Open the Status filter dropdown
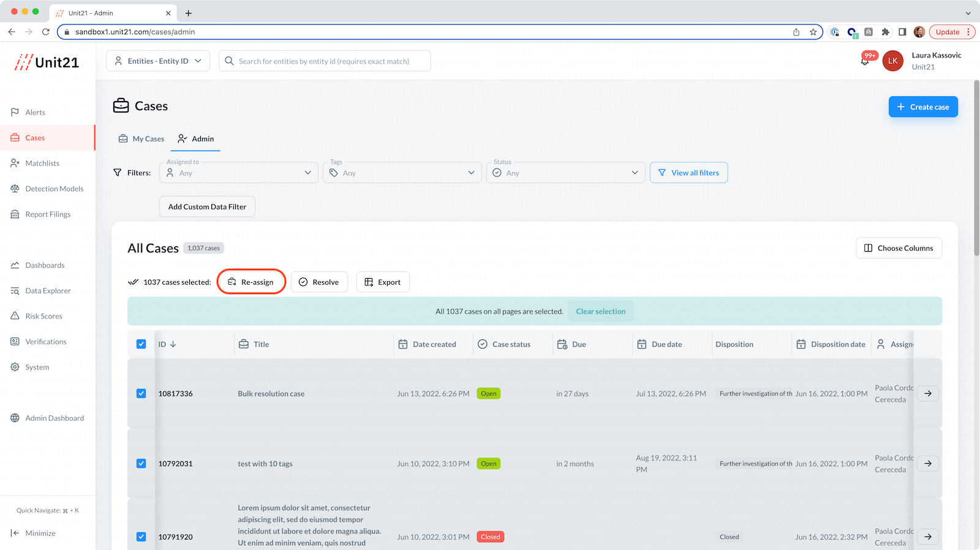This screenshot has width=980, height=550. (566, 173)
